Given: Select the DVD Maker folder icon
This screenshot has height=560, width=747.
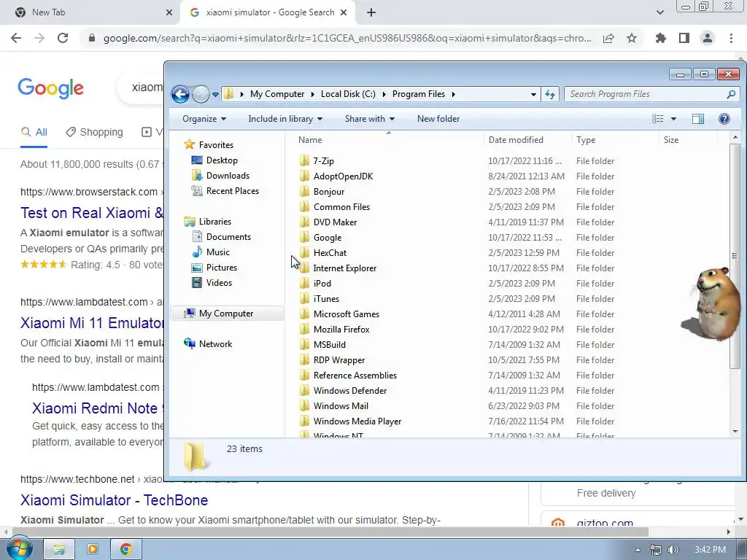Looking at the screenshot, I should [x=304, y=222].
